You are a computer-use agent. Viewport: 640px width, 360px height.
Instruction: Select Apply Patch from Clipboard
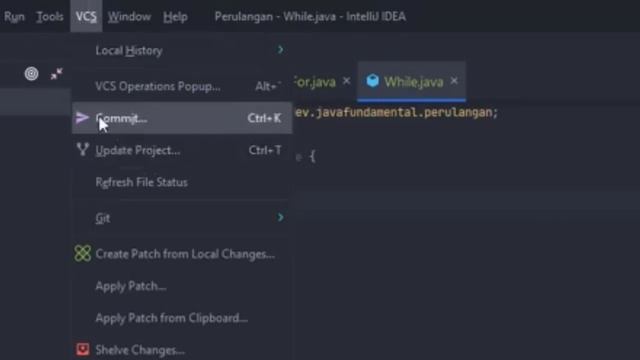coord(182,318)
